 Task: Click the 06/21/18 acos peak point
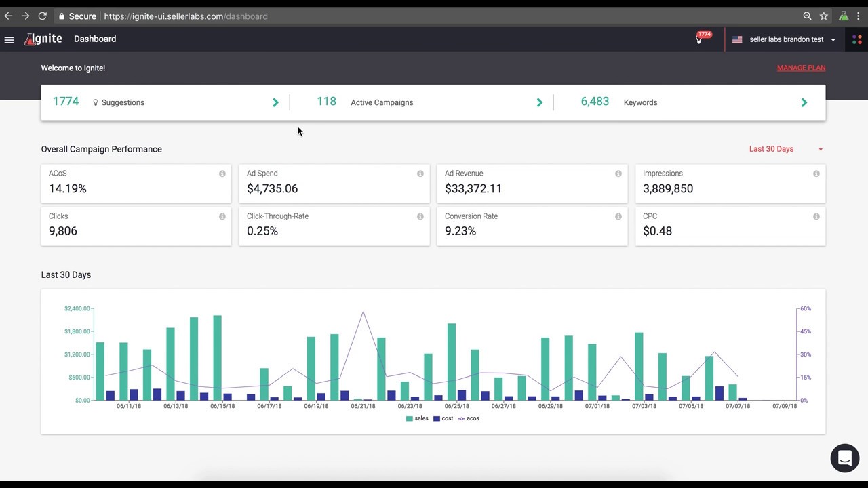coord(363,312)
